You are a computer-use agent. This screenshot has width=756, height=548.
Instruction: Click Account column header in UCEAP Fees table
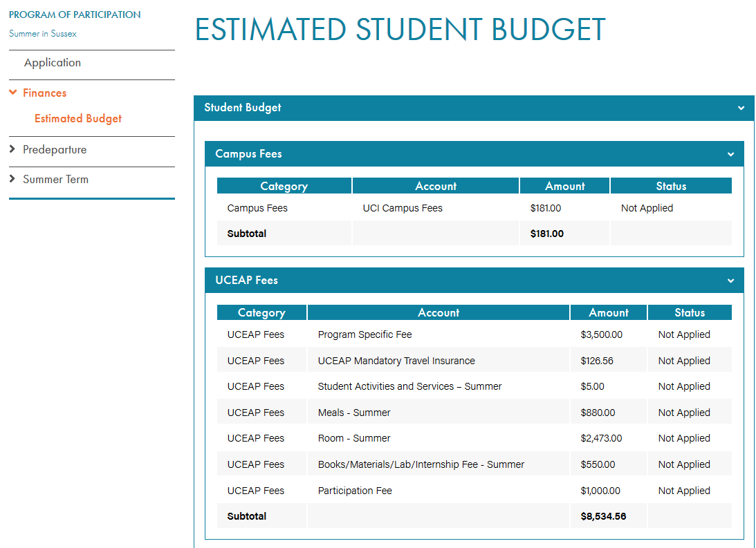(x=439, y=312)
